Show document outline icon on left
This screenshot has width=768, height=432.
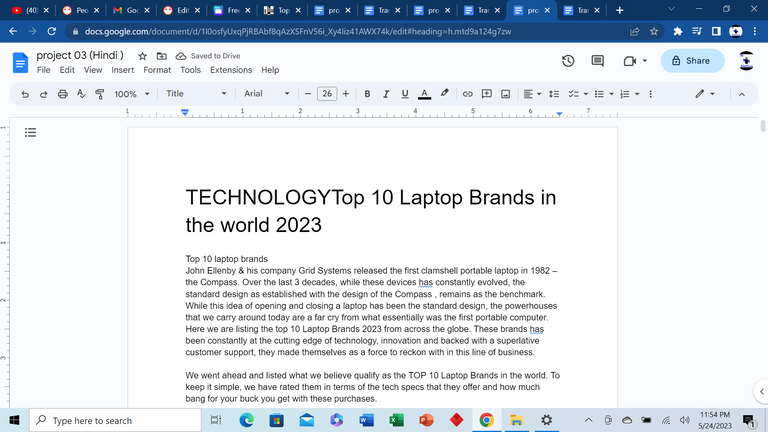[x=31, y=132]
